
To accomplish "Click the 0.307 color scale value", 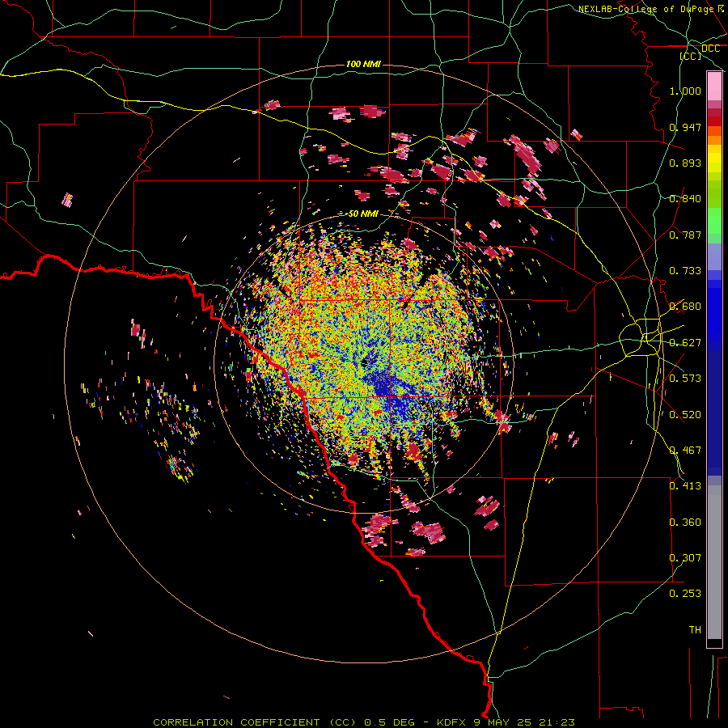I will click(685, 558).
